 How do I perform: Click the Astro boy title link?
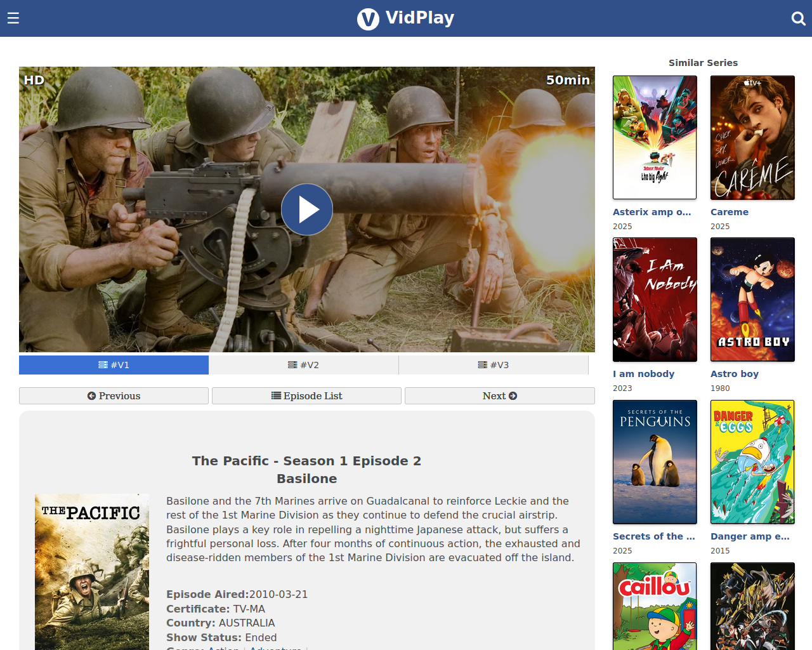[x=735, y=374]
